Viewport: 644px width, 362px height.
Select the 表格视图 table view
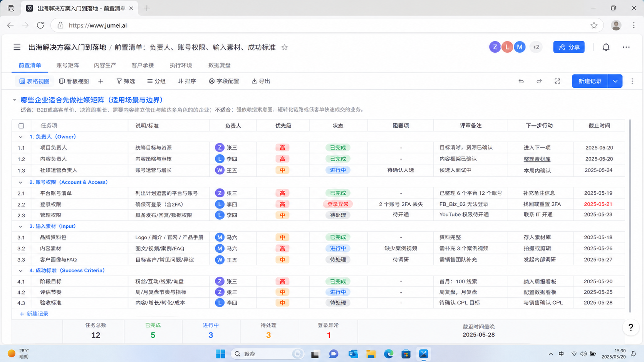[34, 81]
